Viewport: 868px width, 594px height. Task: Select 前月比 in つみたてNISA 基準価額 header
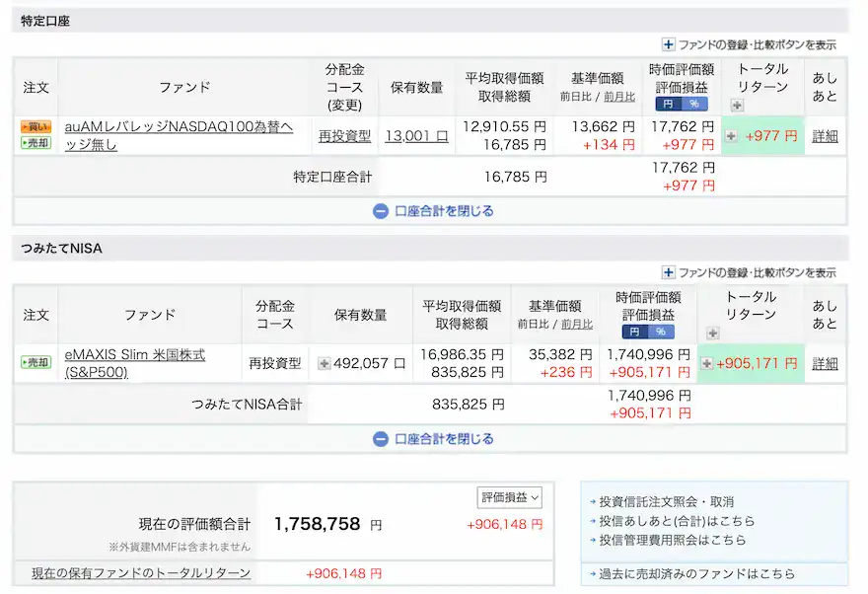tap(576, 324)
